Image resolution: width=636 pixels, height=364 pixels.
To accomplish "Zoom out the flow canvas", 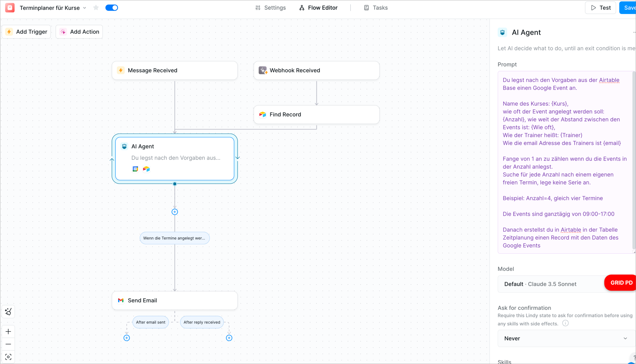I will click(x=8, y=344).
